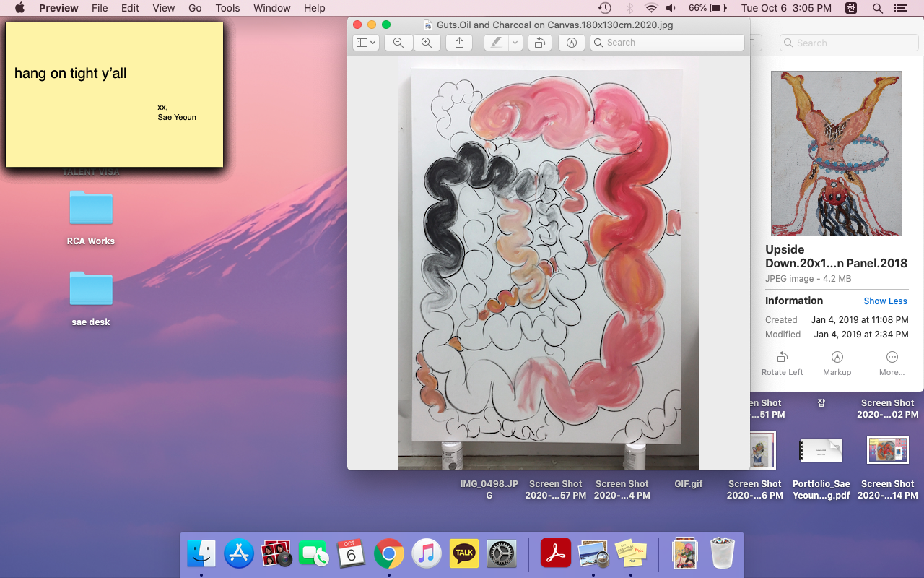Open the Go menu
The image size is (924, 578).
pos(195,8)
